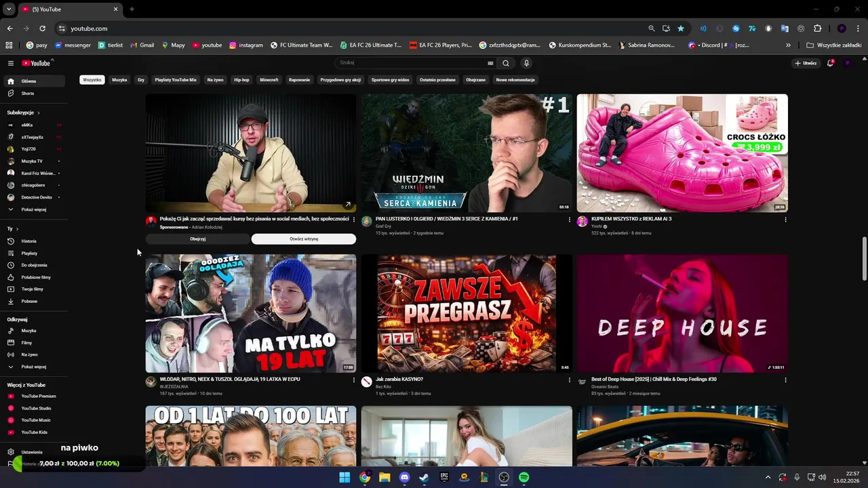The height and width of the screenshot is (488, 868).
Task: Open Wszystkie zakładki bookmarks folder
Action: tap(833, 45)
